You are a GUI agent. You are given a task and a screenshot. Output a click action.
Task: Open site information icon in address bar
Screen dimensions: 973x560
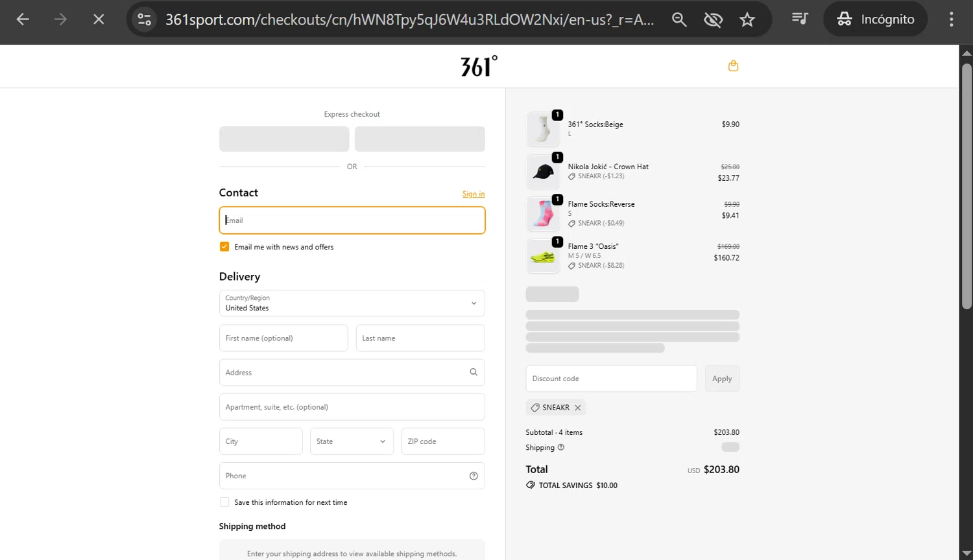coord(144,19)
